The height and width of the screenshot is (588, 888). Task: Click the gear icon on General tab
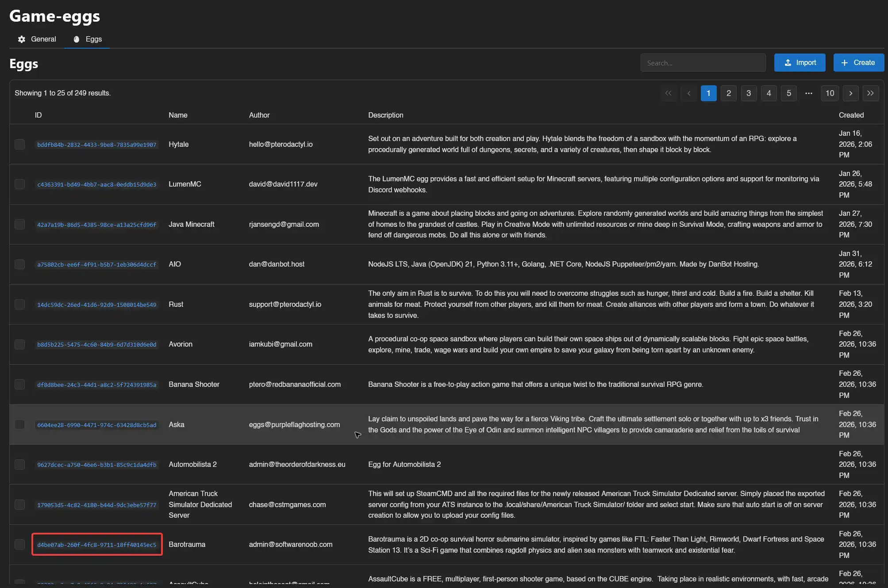click(22, 39)
